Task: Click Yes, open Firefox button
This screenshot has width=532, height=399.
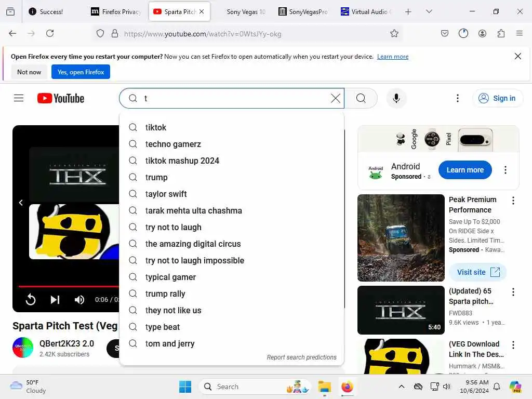Action: coord(81,72)
